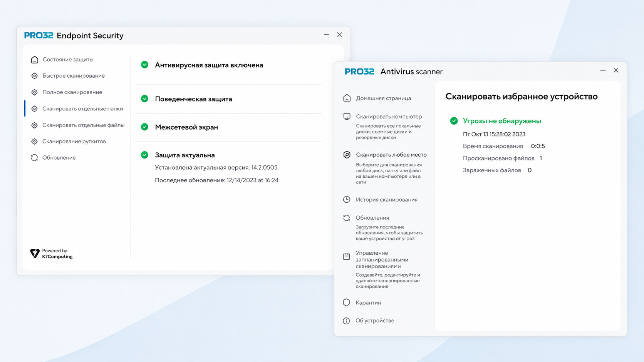
Task: Click Антивирусная защита включена status
Action: 209,65
